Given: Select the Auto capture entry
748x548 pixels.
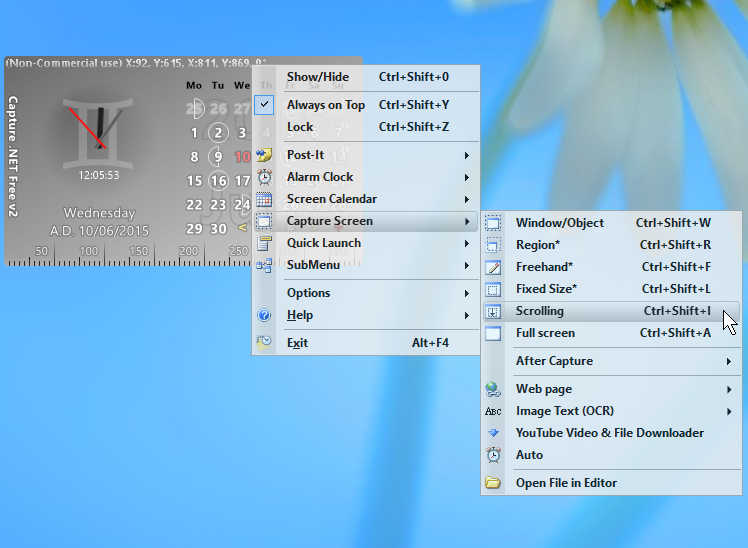Looking at the screenshot, I should [x=611, y=455].
